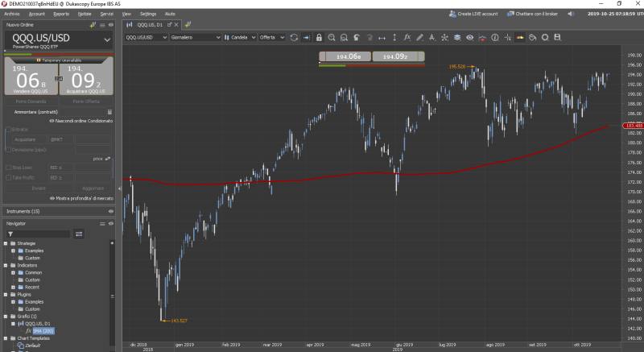
Task: Click the layers icon in chart toolbar
Action: point(456,37)
